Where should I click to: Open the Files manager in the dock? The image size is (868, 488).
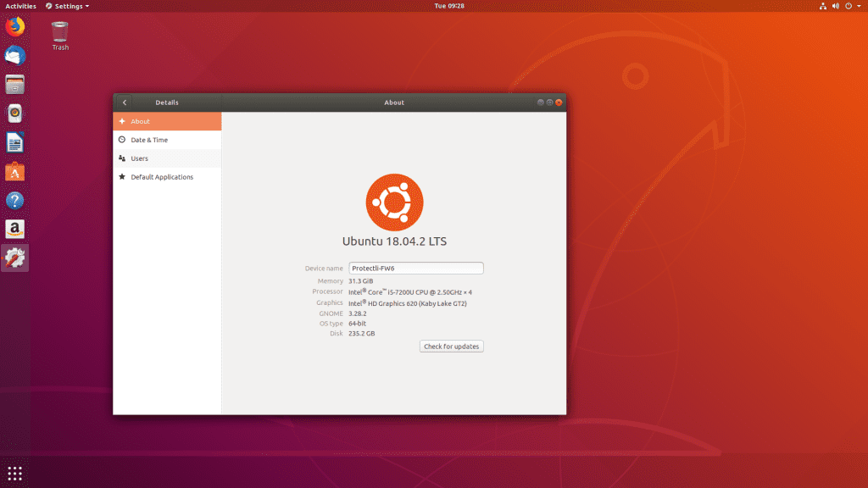coord(15,85)
